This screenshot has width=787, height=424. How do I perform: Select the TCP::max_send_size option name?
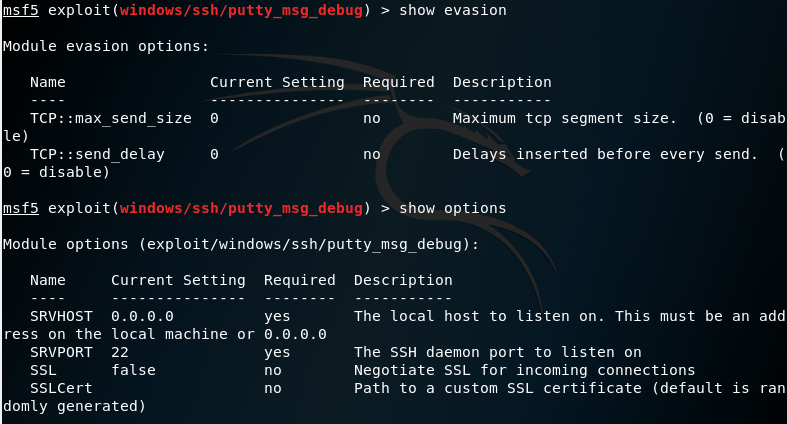coord(111,118)
